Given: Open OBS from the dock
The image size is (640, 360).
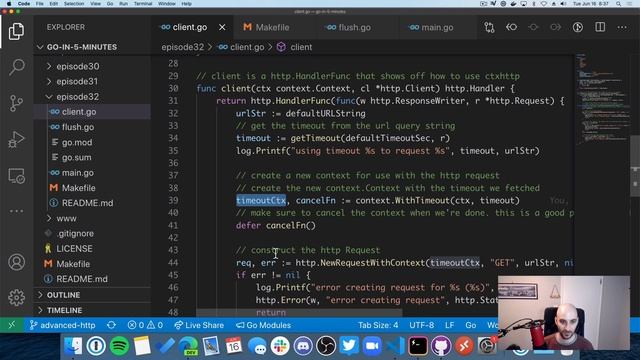Looking at the screenshot, I should pyautogui.click(x=326, y=346).
